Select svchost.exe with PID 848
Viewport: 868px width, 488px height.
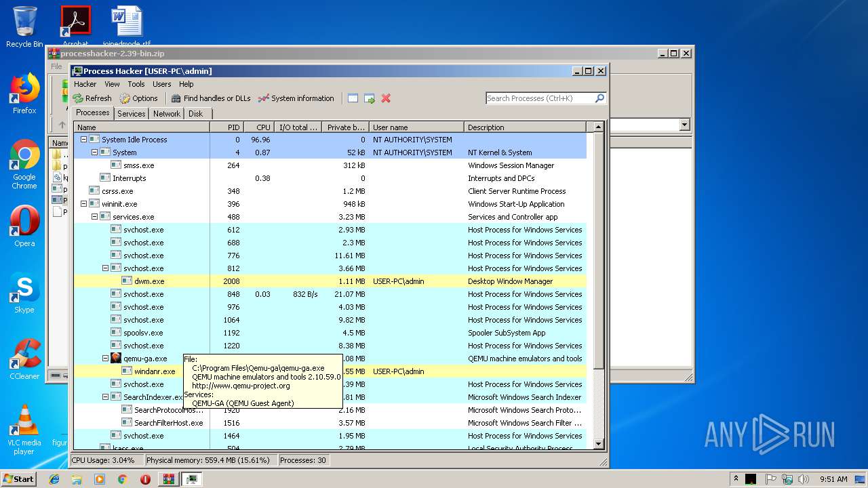(330, 294)
